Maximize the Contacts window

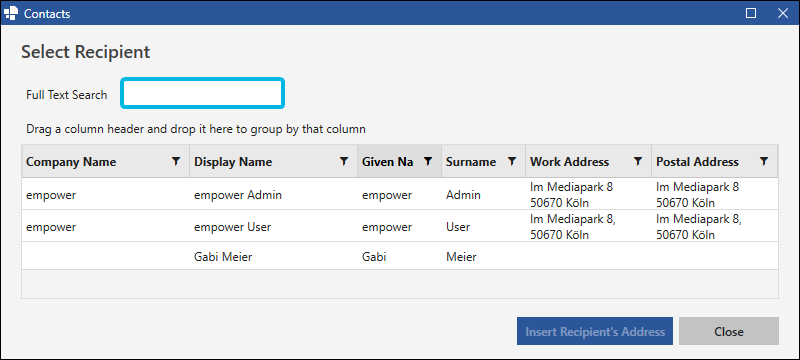[751, 13]
